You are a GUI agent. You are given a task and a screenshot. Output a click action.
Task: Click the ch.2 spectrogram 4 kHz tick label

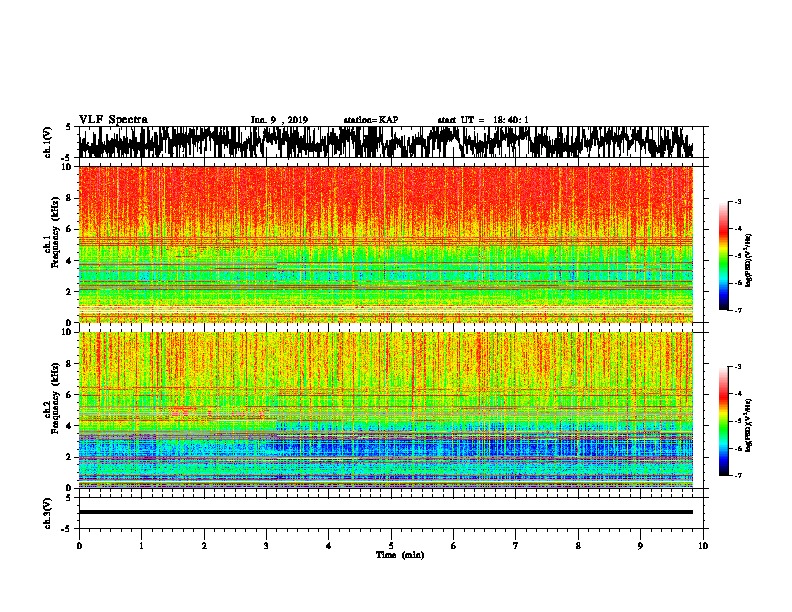pos(69,426)
